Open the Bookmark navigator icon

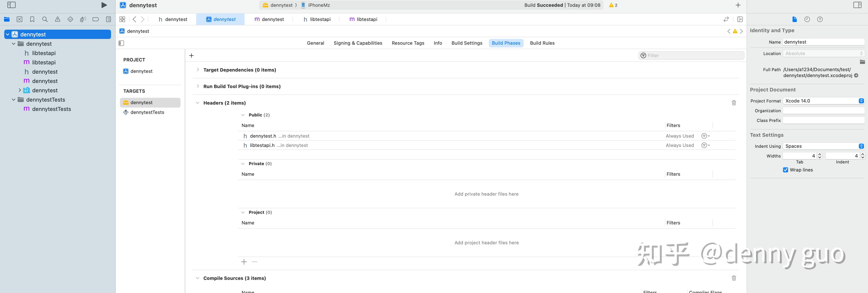click(x=32, y=19)
